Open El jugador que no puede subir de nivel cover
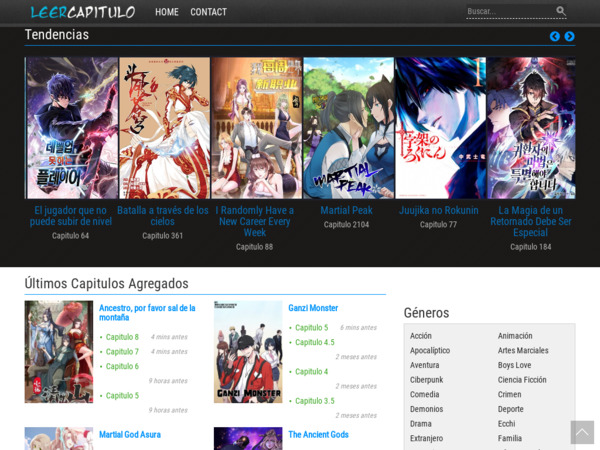 pos(72,128)
